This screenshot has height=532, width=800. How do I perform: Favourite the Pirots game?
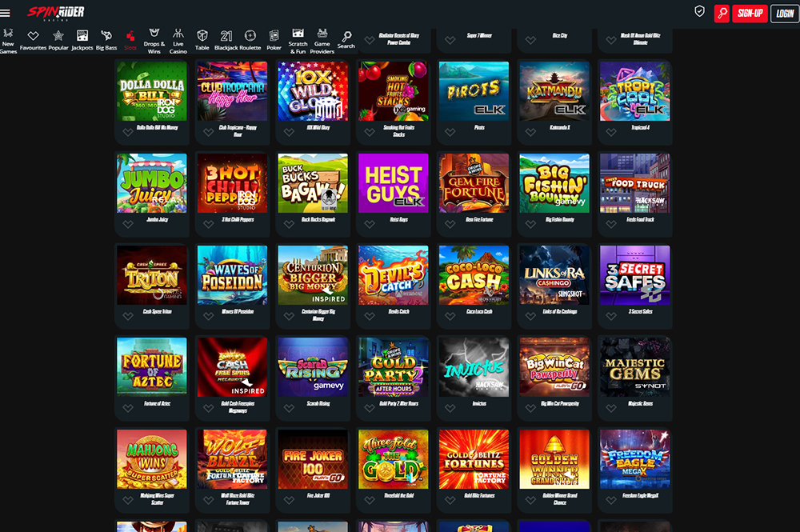point(450,132)
